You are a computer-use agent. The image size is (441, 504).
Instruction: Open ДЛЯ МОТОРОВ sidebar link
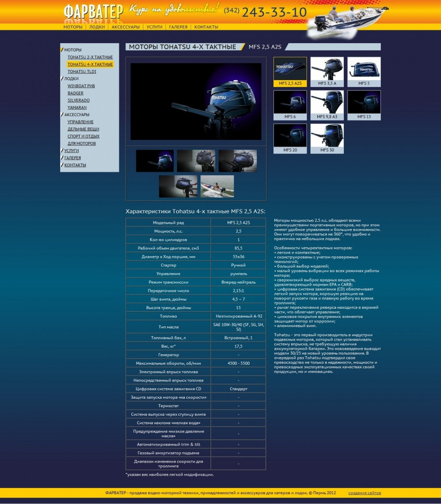click(x=81, y=143)
